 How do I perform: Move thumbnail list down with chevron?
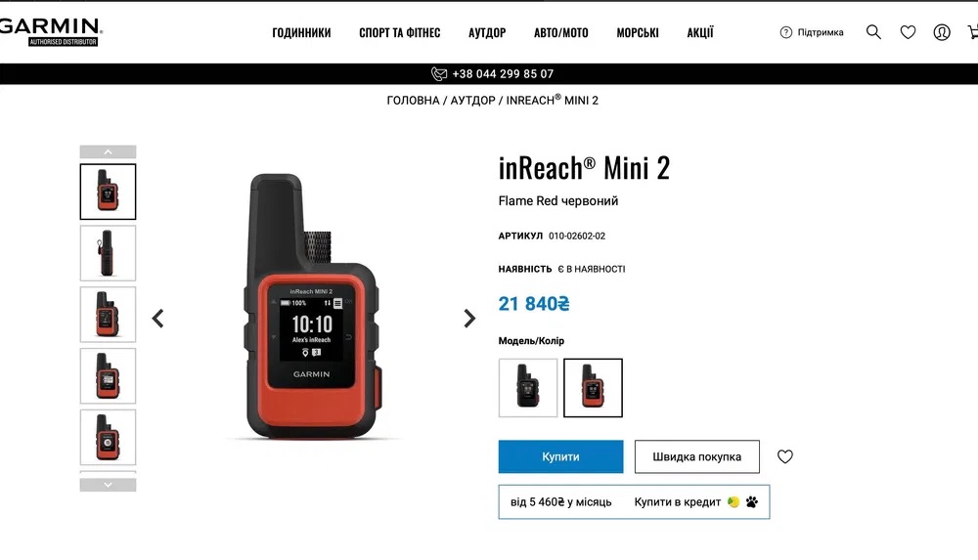(108, 485)
